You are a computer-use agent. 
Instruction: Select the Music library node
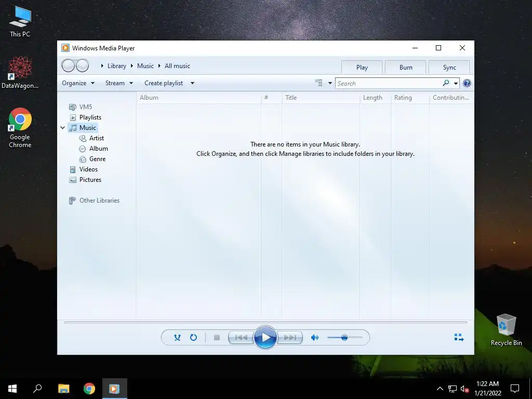point(83,128)
